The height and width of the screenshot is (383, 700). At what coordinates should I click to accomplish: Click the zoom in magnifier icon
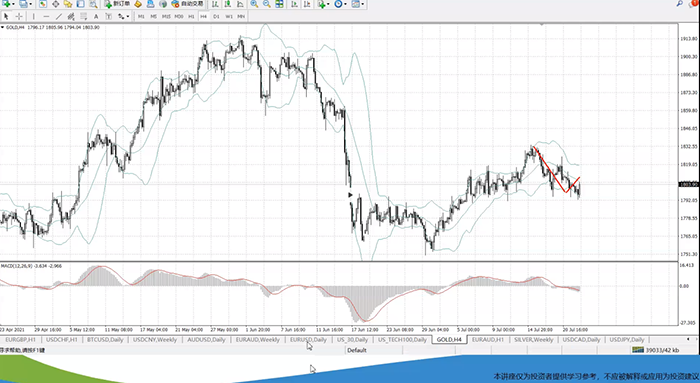point(254,4)
